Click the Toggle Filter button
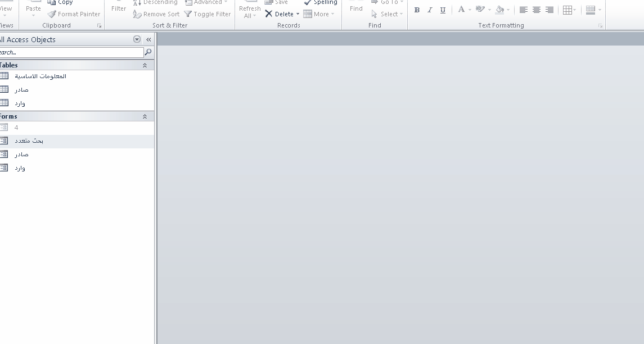The height and width of the screenshot is (344, 644). pyautogui.click(x=207, y=14)
